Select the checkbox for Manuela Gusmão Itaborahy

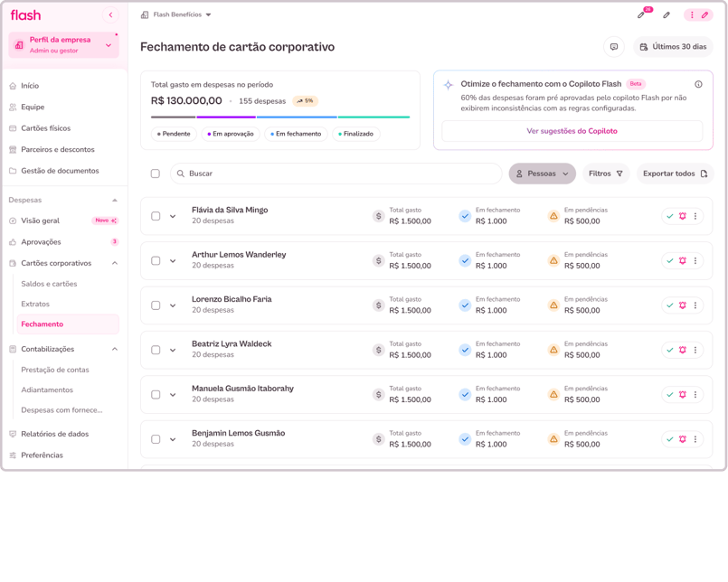[156, 395]
